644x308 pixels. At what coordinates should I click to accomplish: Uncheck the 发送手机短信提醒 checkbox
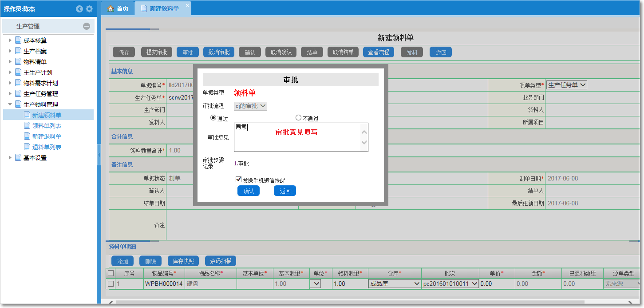(x=238, y=180)
